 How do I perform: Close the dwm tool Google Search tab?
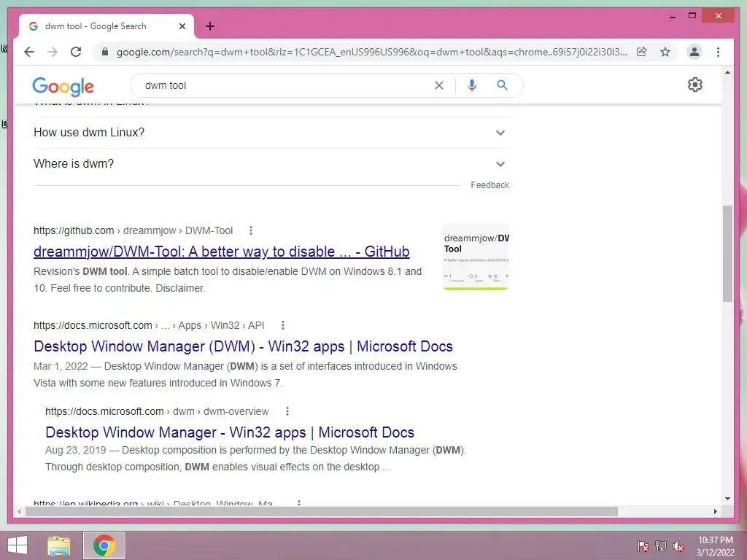coord(182,26)
